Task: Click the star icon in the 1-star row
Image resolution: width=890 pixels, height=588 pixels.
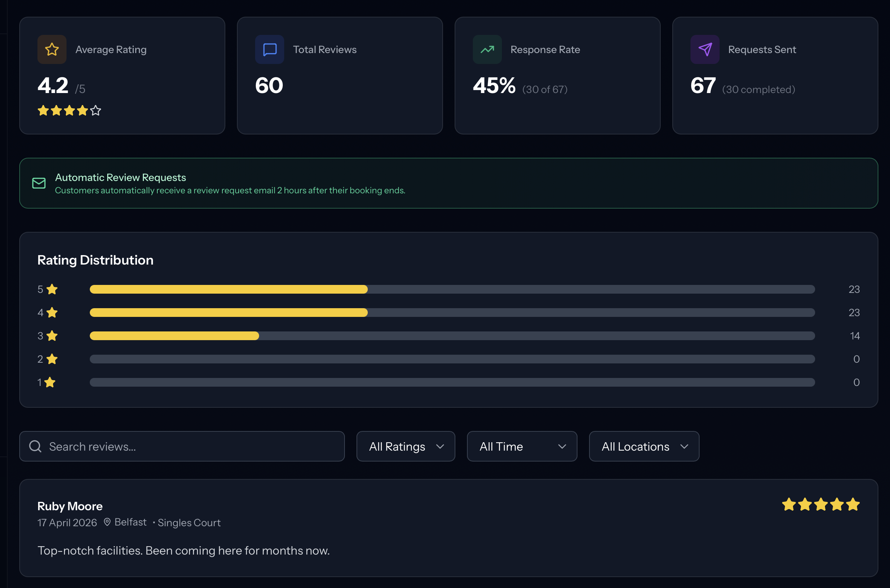Action: (50, 382)
